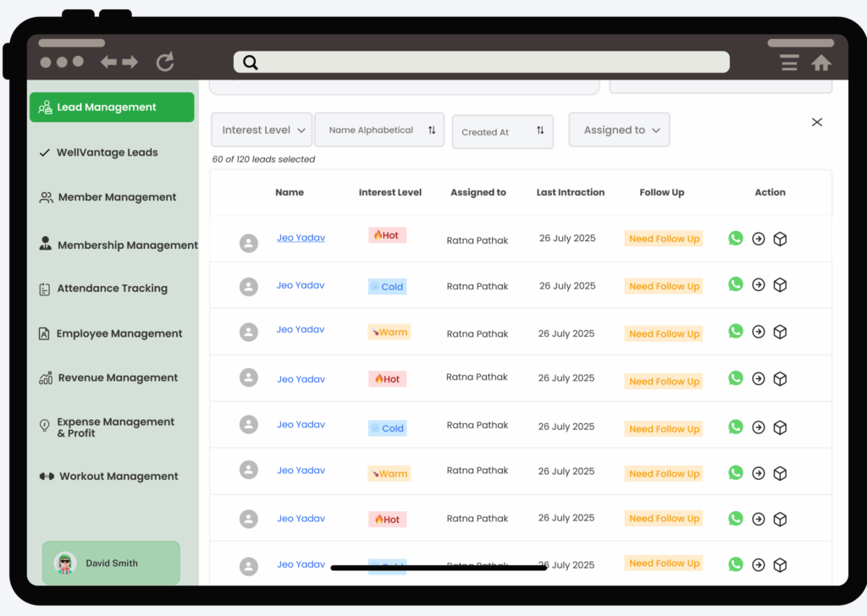Viewport: 867px width, 616px height.
Task: Click browser refresh icon
Action: click(x=165, y=62)
